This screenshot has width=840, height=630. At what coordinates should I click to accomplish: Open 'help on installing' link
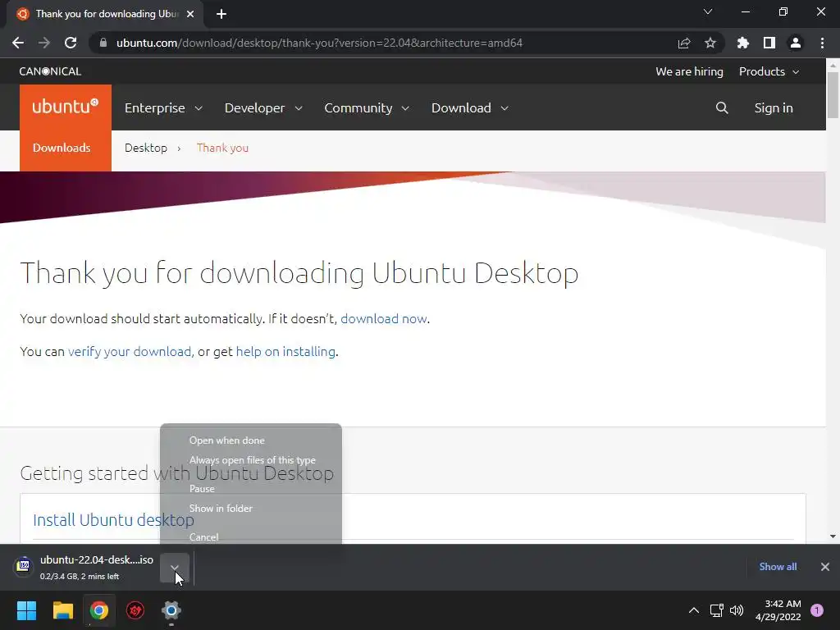coord(285,351)
